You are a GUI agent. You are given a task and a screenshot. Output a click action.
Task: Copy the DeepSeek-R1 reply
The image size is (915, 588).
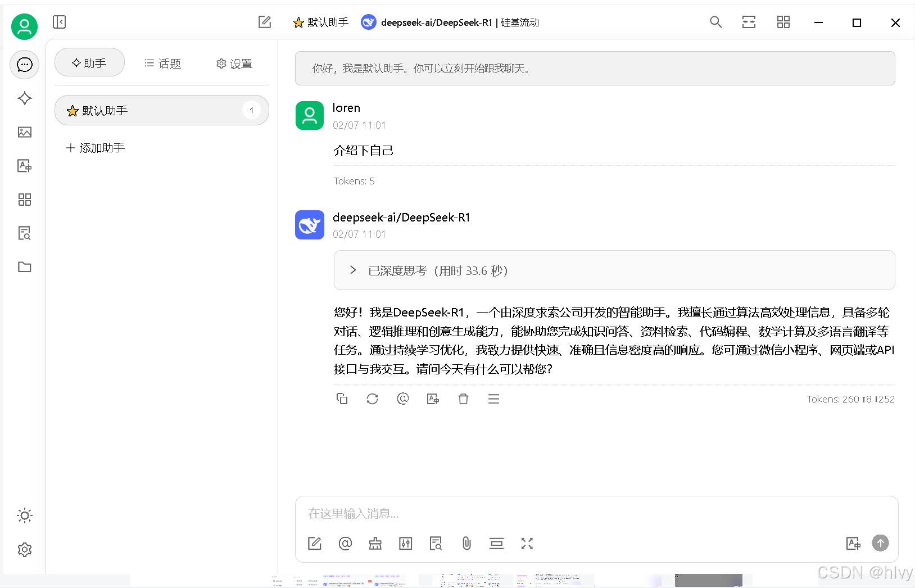(342, 399)
